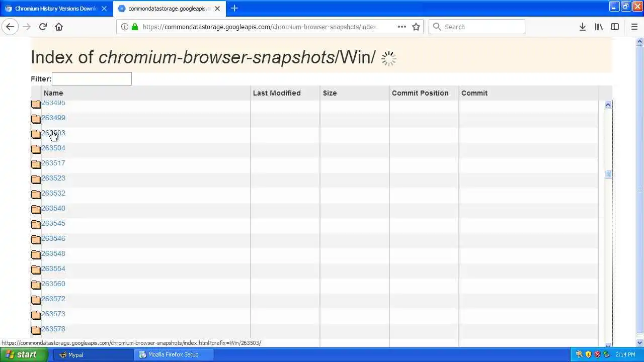Reload the current page

click(43, 27)
